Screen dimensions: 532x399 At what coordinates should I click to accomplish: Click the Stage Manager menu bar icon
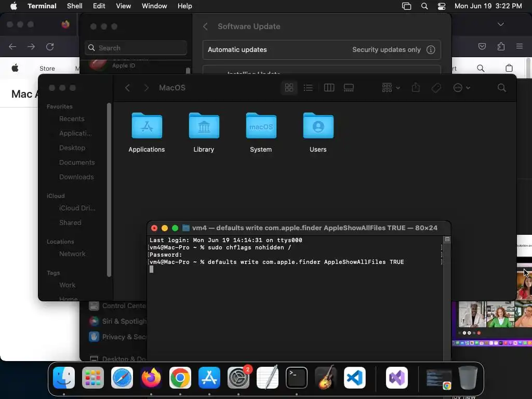[x=406, y=6]
